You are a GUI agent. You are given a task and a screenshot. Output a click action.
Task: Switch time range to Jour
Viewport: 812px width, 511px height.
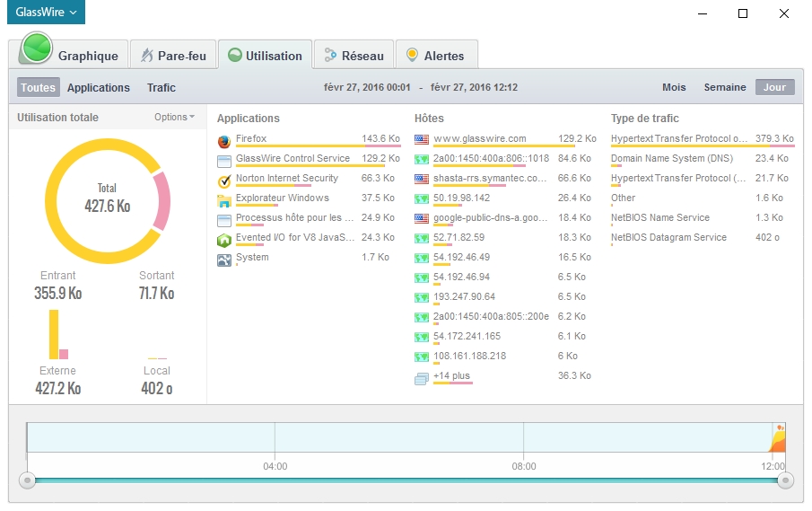pos(774,87)
